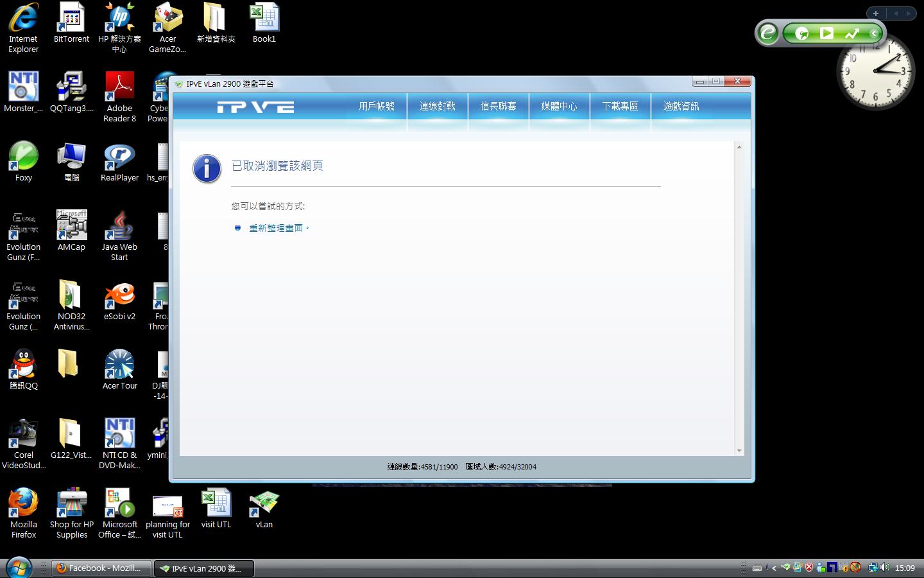Open the volume speaker tray icon
Screen dimensions: 924x578
pos(885,568)
